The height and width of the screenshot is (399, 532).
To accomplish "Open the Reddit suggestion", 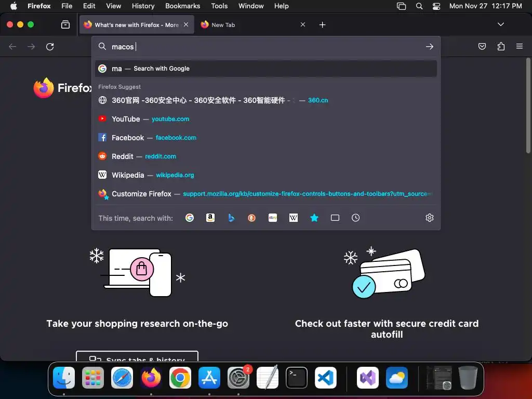I will tap(266, 156).
